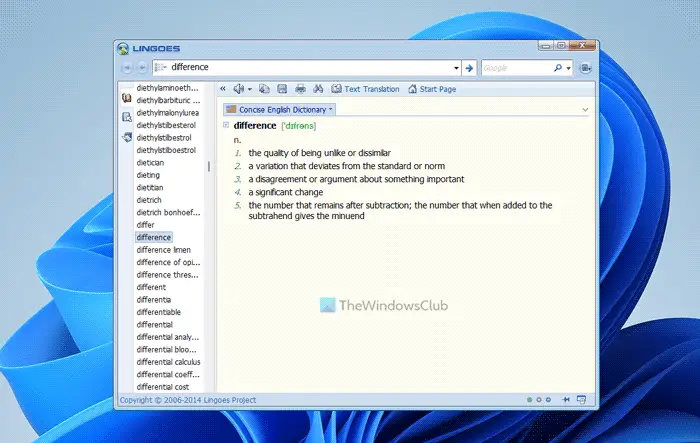Click the copyright Lingoes Project status text
Screen dimensions: 700x443
coord(188,400)
